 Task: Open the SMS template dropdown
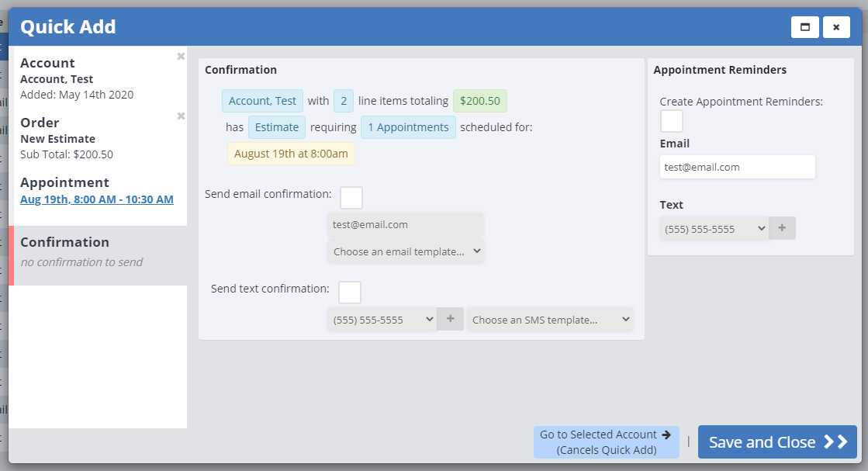(549, 320)
